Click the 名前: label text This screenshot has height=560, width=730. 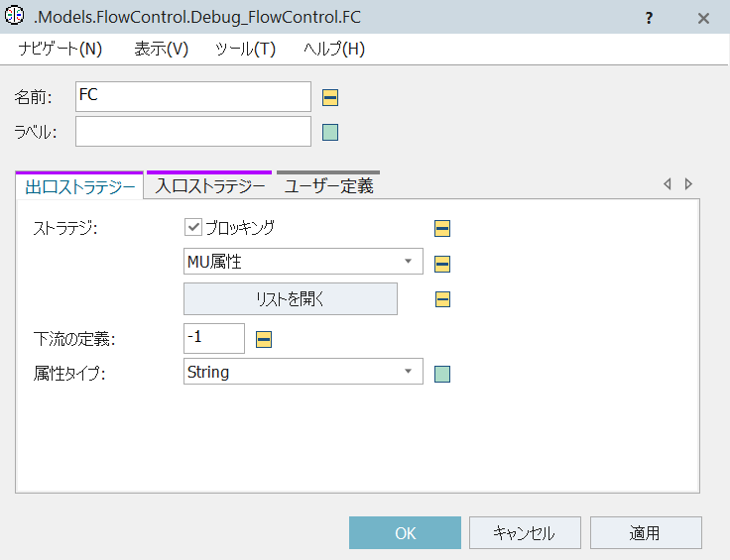click(x=33, y=97)
